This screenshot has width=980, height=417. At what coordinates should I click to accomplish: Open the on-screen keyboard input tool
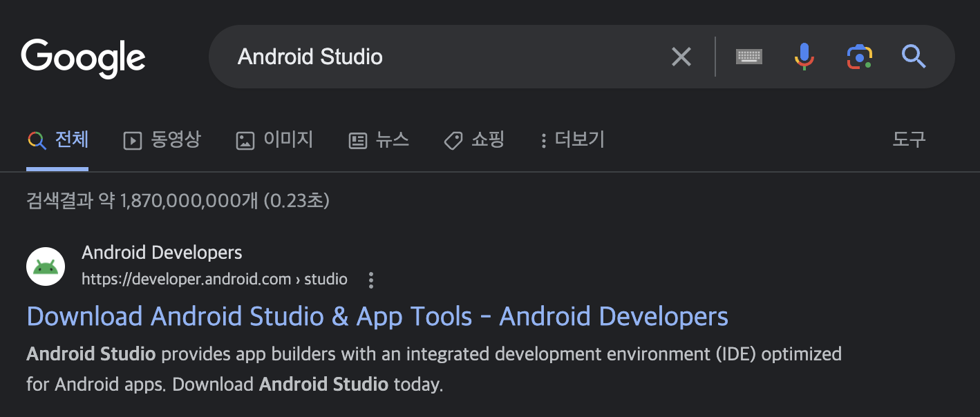pyautogui.click(x=749, y=57)
